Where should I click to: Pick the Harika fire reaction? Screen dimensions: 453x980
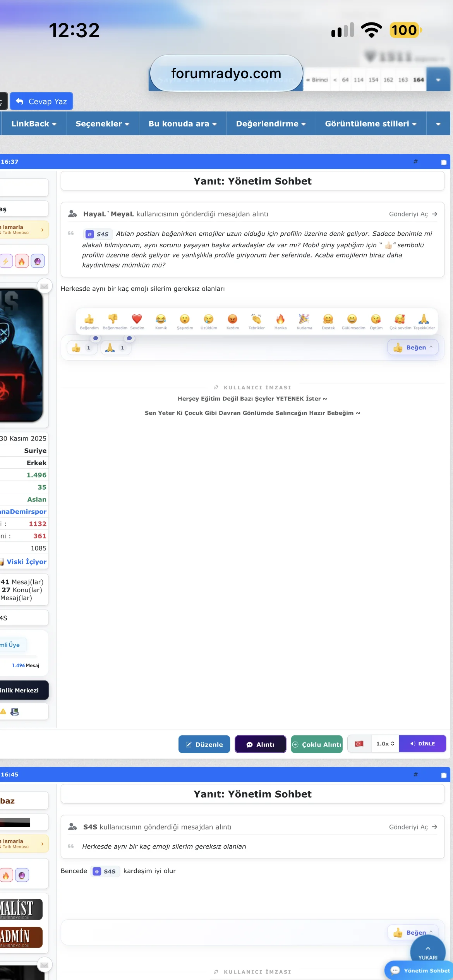[280, 321]
